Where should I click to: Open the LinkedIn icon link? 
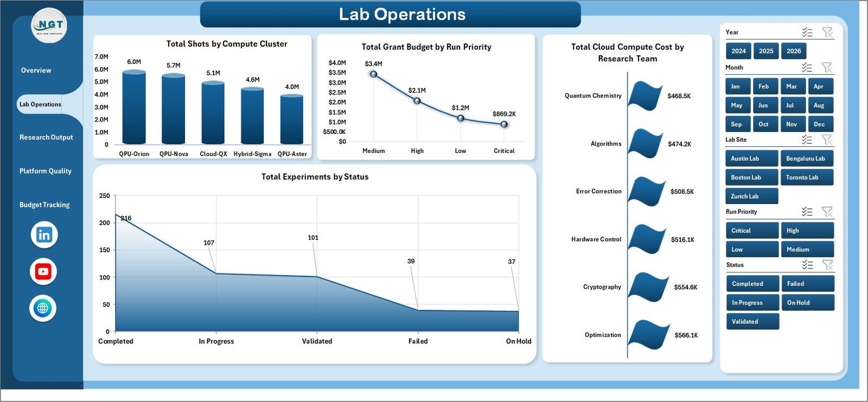[x=44, y=235]
